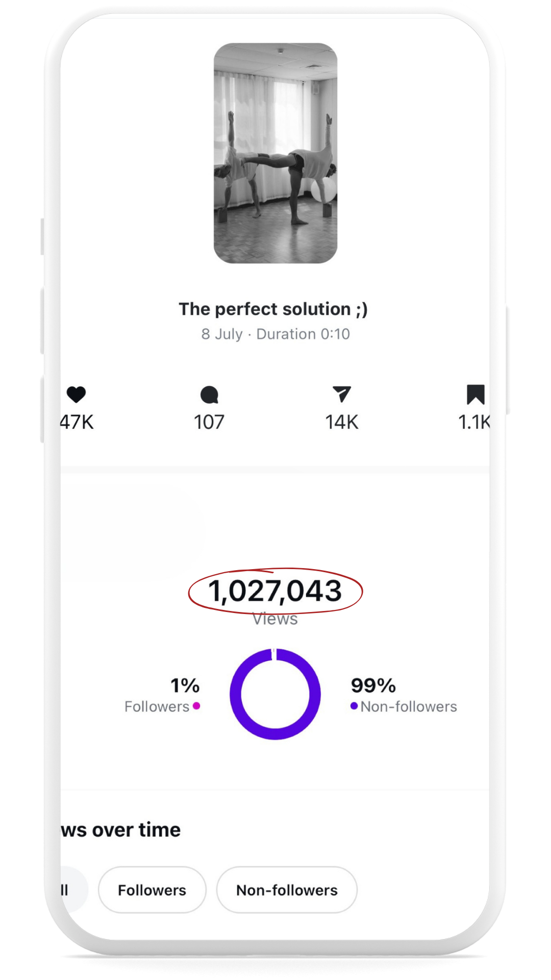The height and width of the screenshot is (980, 551).
Task: Click the title 'The perfect solution ;)'
Action: click(273, 309)
